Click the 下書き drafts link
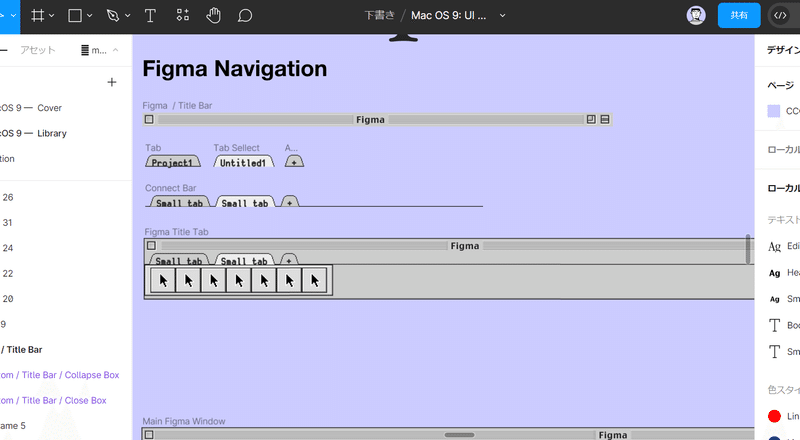 pos(379,16)
